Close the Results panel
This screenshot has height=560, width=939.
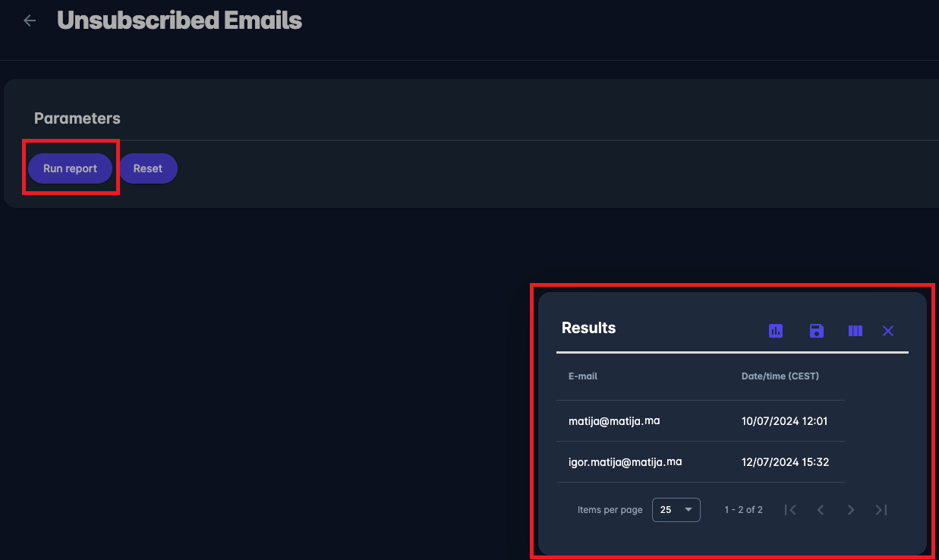[888, 331]
